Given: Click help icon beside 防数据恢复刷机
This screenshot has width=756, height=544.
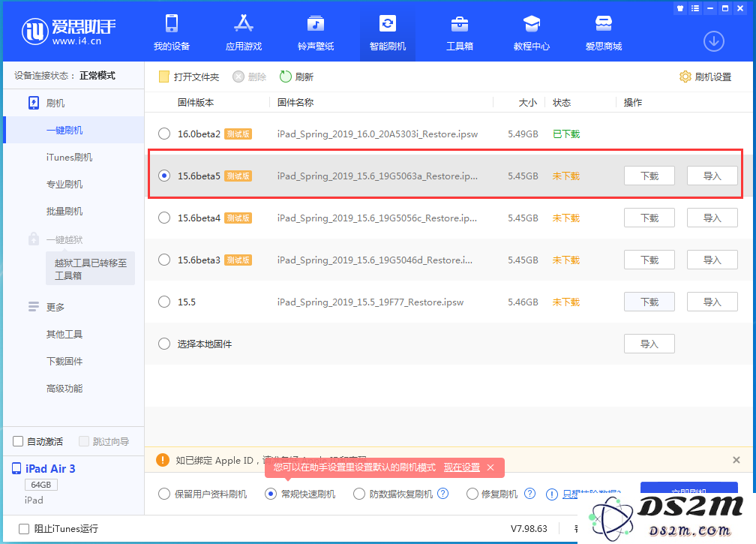Looking at the screenshot, I should click(442, 494).
